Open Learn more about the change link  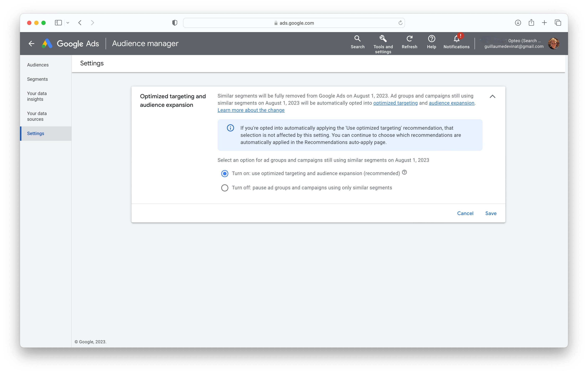pos(251,110)
